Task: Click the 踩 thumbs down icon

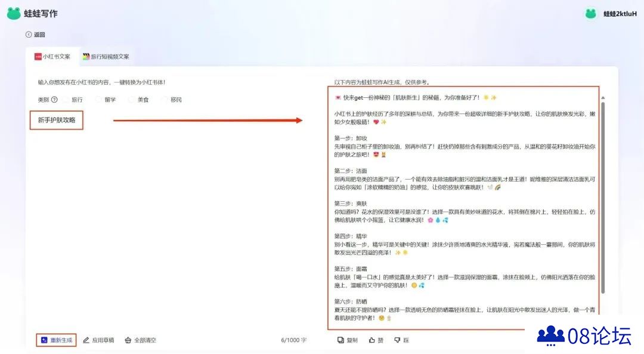Action: [x=397, y=340]
